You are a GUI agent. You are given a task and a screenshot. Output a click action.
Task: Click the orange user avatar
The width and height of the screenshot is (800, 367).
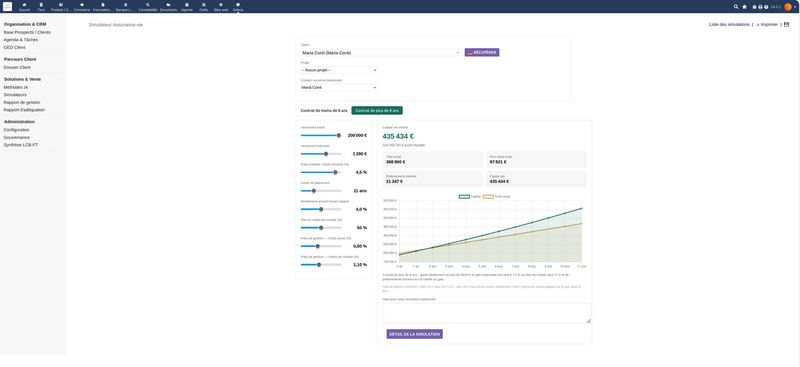pyautogui.click(x=788, y=7)
